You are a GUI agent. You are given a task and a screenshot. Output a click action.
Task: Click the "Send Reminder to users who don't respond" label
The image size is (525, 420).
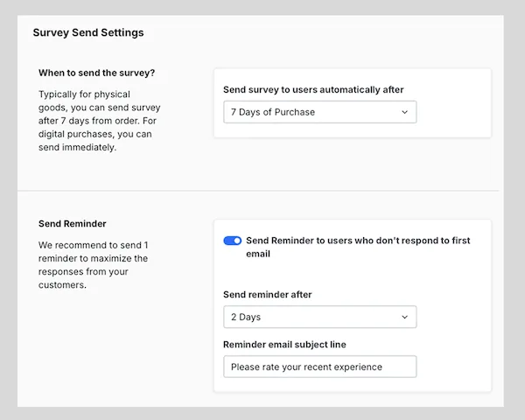(x=357, y=241)
